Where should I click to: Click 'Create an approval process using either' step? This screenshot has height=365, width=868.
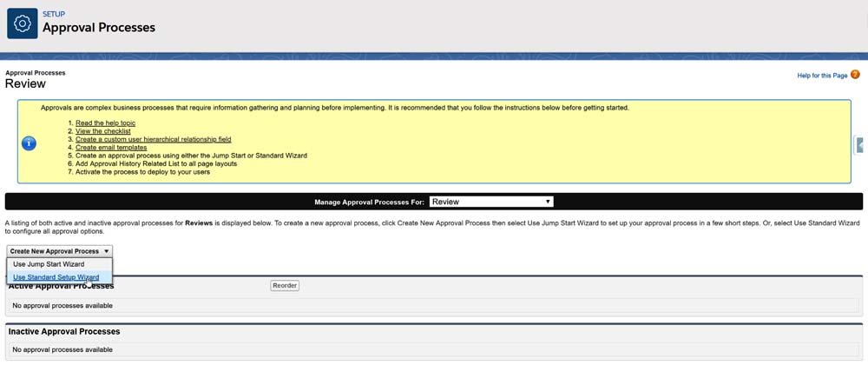(191, 156)
